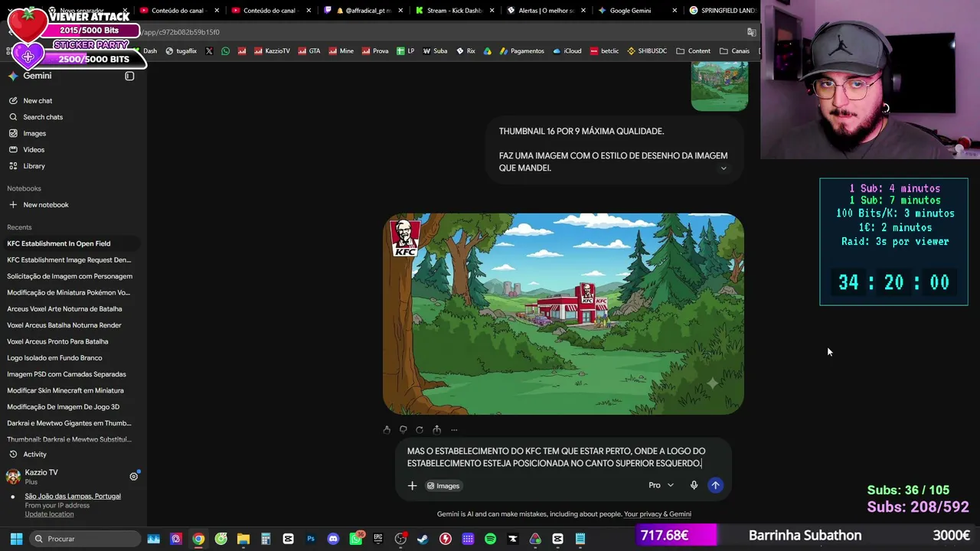Open 'Solicitação de Imagem com Personagem' chat
The width and height of the screenshot is (980, 551).
[x=70, y=276]
